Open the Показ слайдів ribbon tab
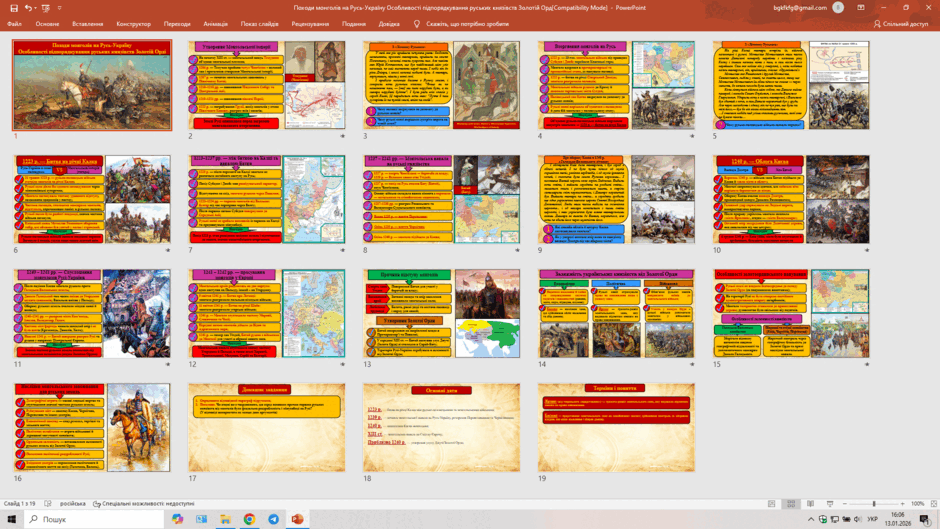Image resolution: width=940 pixels, height=529 pixels. (x=260, y=24)
